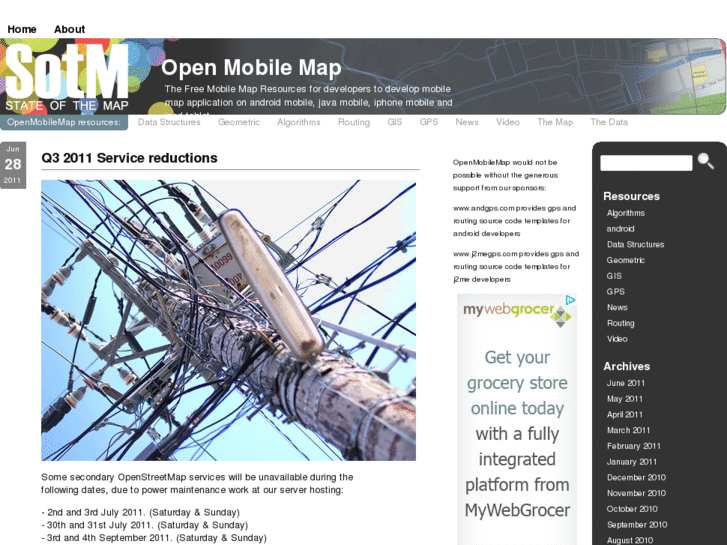Click the power lines post image
This screenshot has height=545, width=727.
(229, 320)
